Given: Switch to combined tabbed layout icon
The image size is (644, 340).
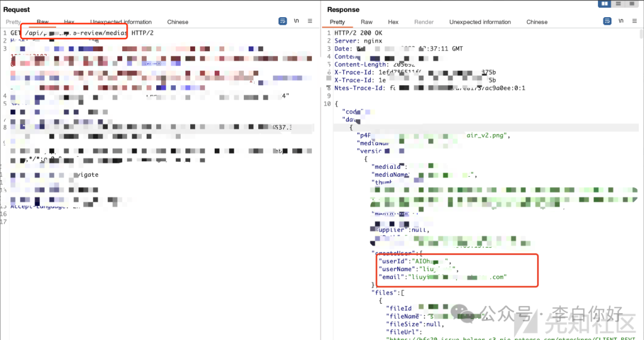Looking at the screenshot, I should coord(631,4).
